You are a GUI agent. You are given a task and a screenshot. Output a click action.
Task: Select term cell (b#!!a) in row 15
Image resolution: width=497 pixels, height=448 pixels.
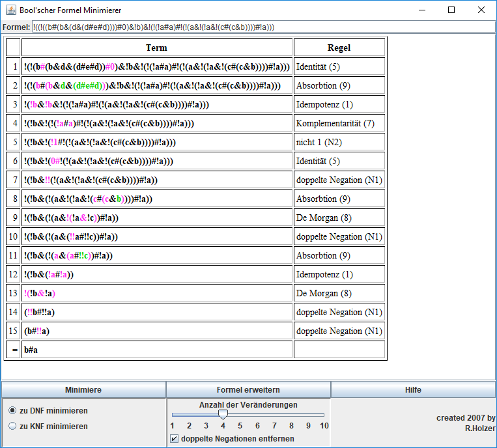pyautogui.click(x=157, y=331)
